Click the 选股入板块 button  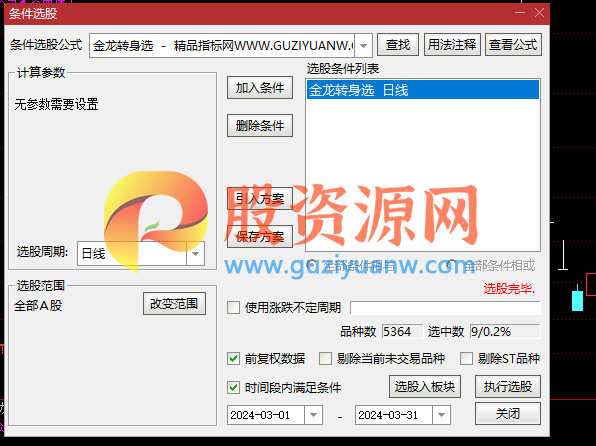(x=425, y=387)
